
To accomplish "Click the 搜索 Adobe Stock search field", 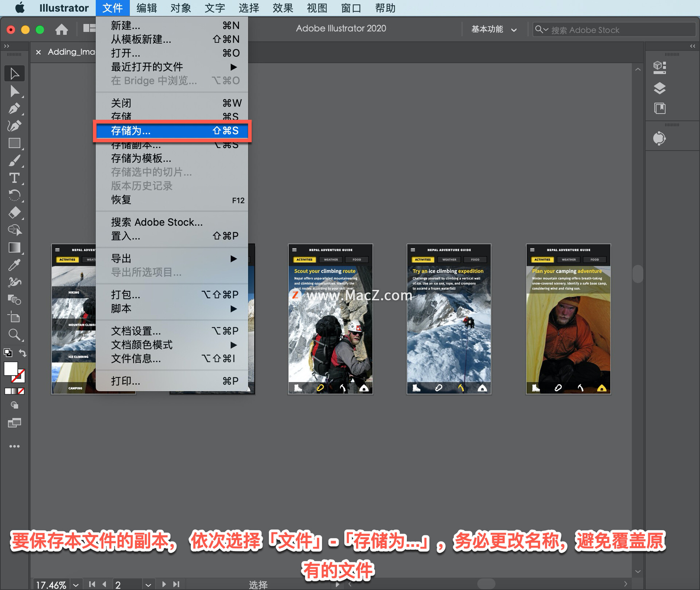I will tap(614, 30).
